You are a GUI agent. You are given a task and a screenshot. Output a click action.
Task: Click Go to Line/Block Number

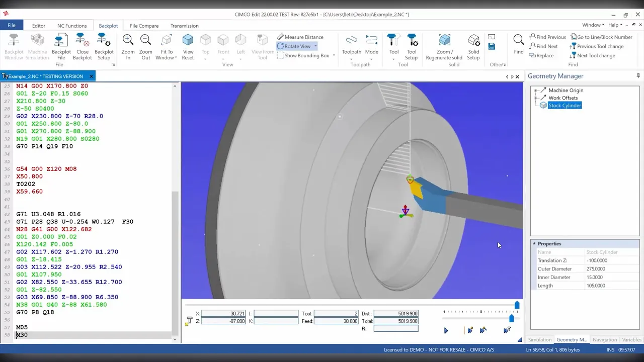point(601,37)
